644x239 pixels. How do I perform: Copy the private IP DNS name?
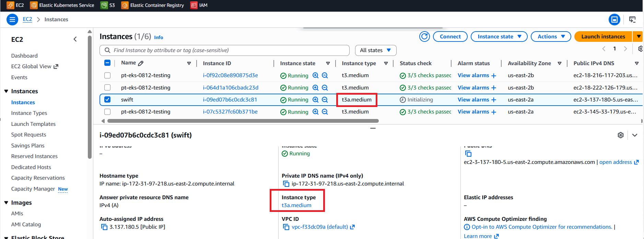[x=286, y=184]
